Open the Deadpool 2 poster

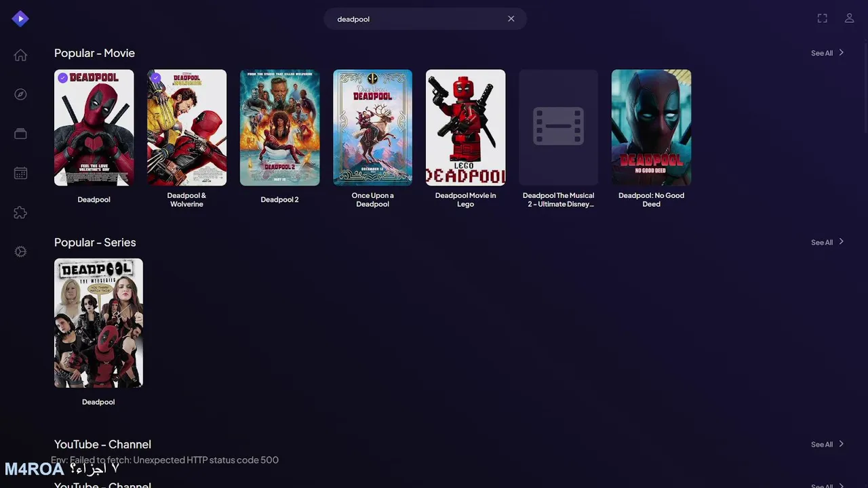click(x=279, y=127)
